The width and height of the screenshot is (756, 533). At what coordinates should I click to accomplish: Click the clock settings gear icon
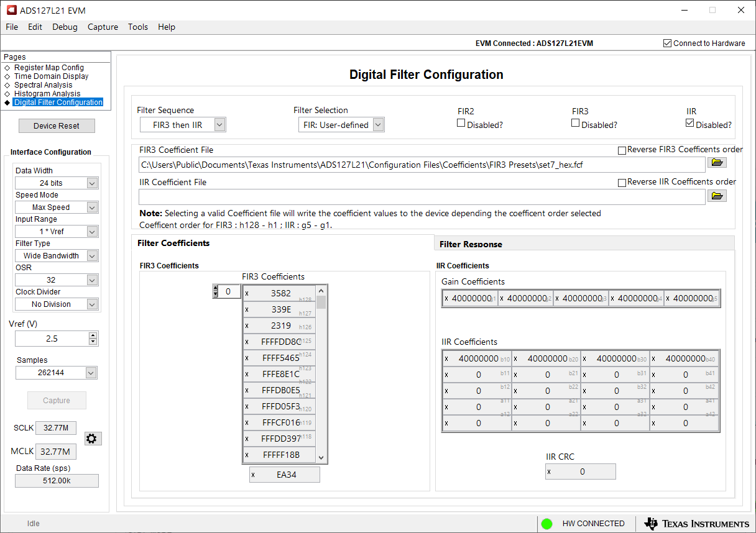pos(92,439)
